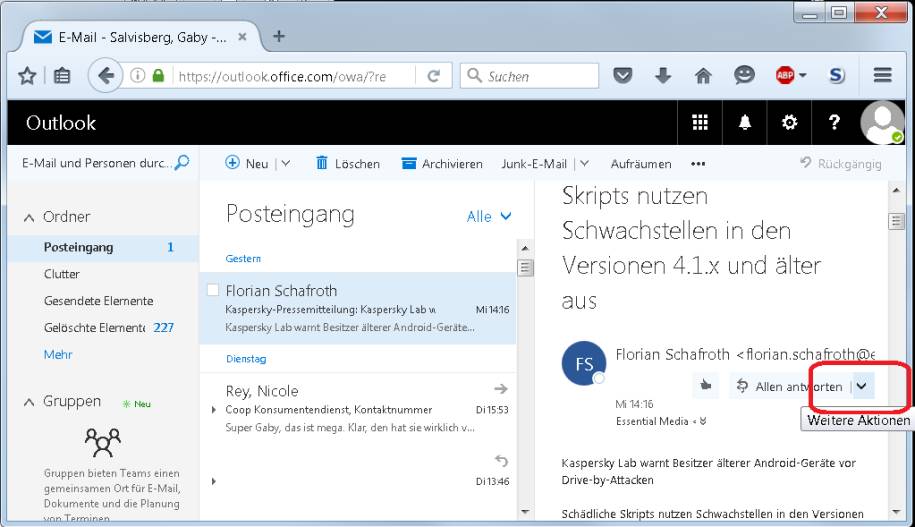This screenshot has width=915, height=527.
Task: Go to the Firefox home page icon
Action: (703, 75)
